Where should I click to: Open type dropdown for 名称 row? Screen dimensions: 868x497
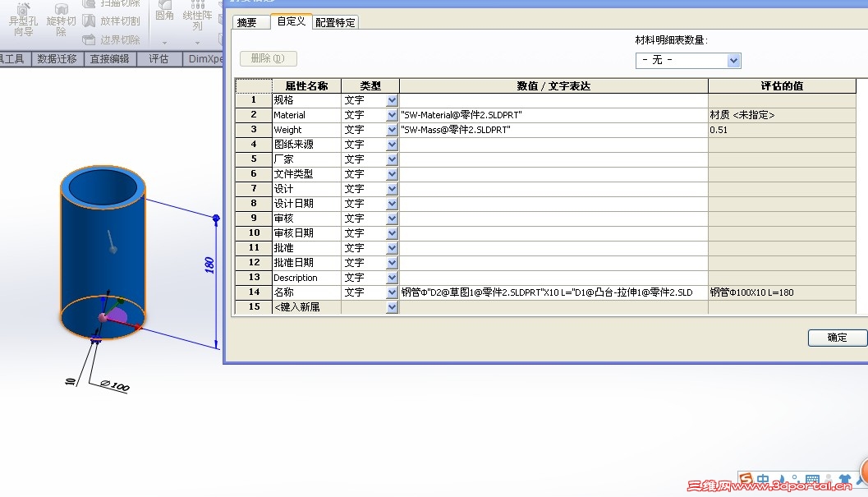[x=392, y=292]
